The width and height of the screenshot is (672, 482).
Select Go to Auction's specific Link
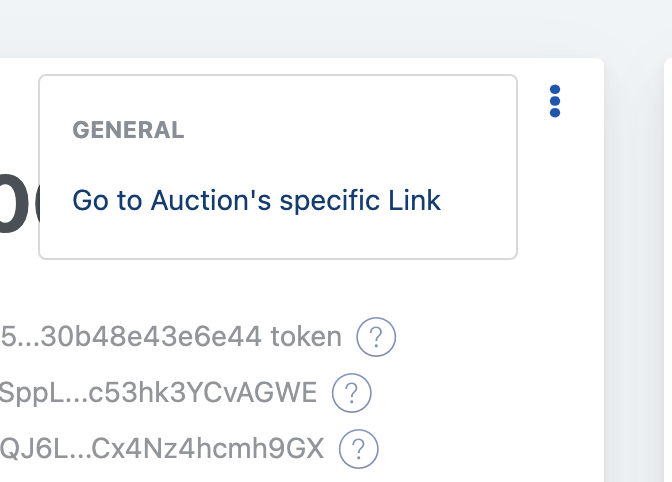(256, 200)
